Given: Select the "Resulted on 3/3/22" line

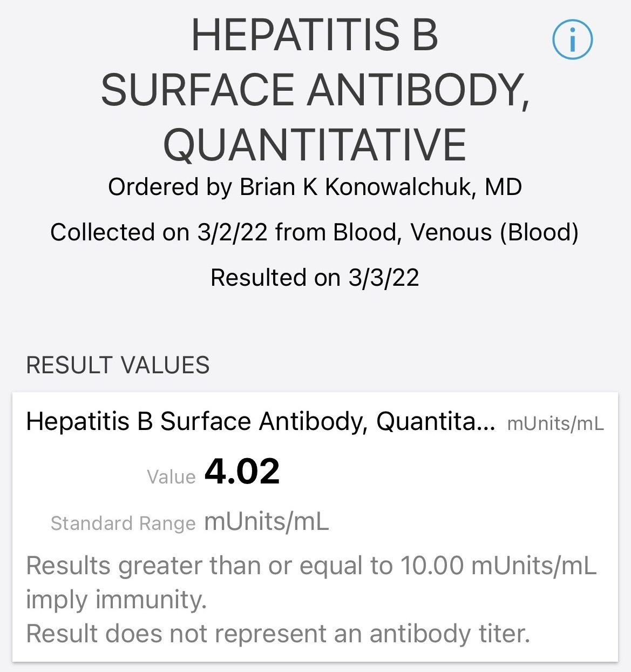Looking at the screenshot, I should point(315,278).
